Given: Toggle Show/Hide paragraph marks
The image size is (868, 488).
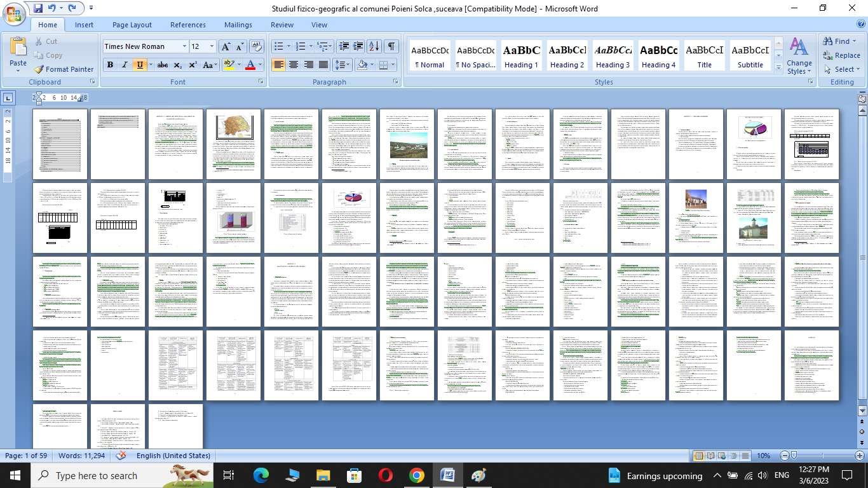Looking at the screenshot, I should tap(391, 46).
